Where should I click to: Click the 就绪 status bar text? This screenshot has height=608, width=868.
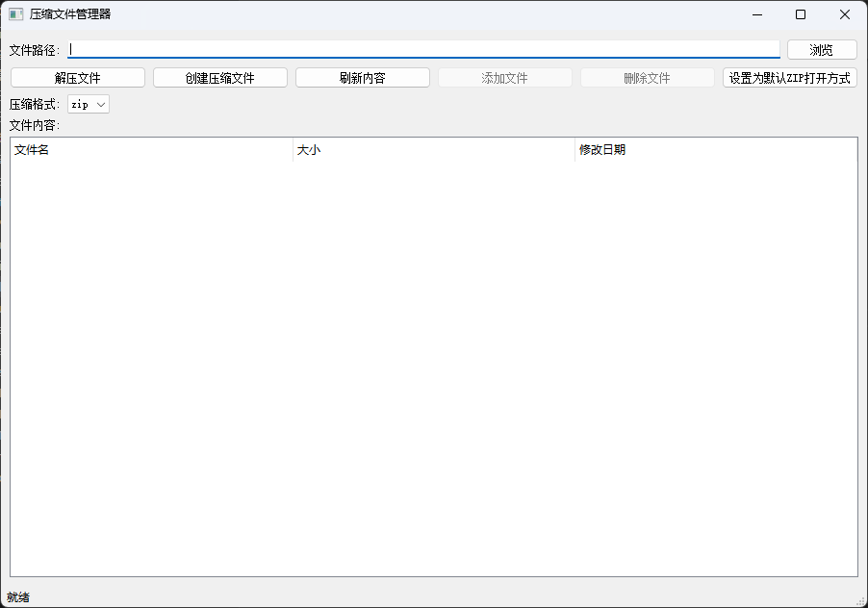click(x=18, y=597)
